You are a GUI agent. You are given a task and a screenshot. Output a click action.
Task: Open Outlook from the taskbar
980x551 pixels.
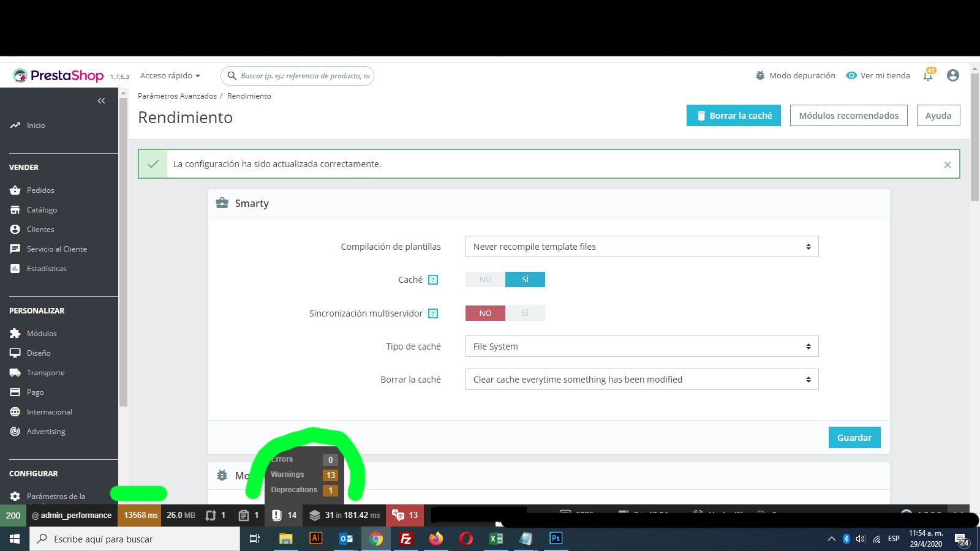pyautogui.click(x=346, y=539)
